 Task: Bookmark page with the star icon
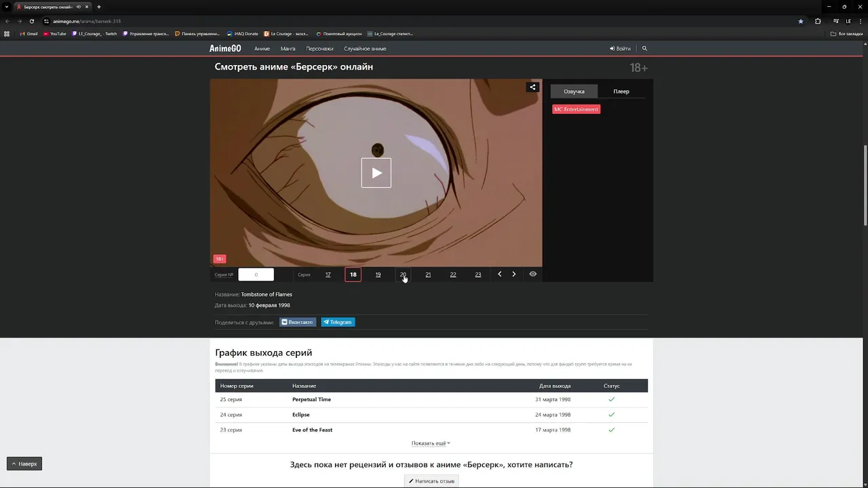click(x=801, y=21)
